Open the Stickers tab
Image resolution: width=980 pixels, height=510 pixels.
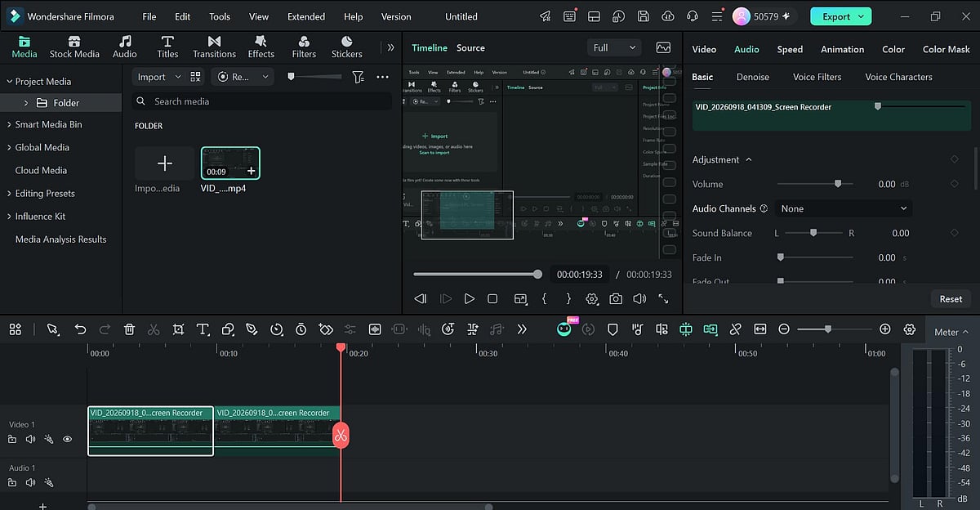346,47
